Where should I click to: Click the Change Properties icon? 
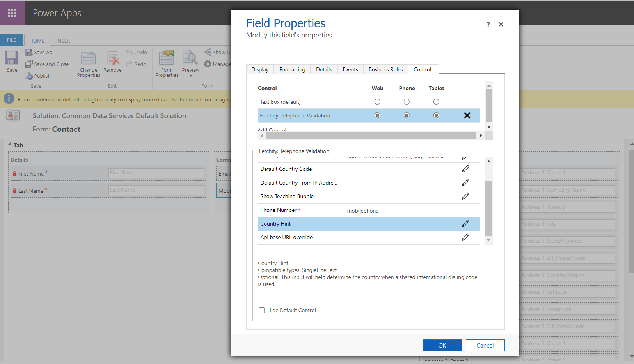point(89,58)
